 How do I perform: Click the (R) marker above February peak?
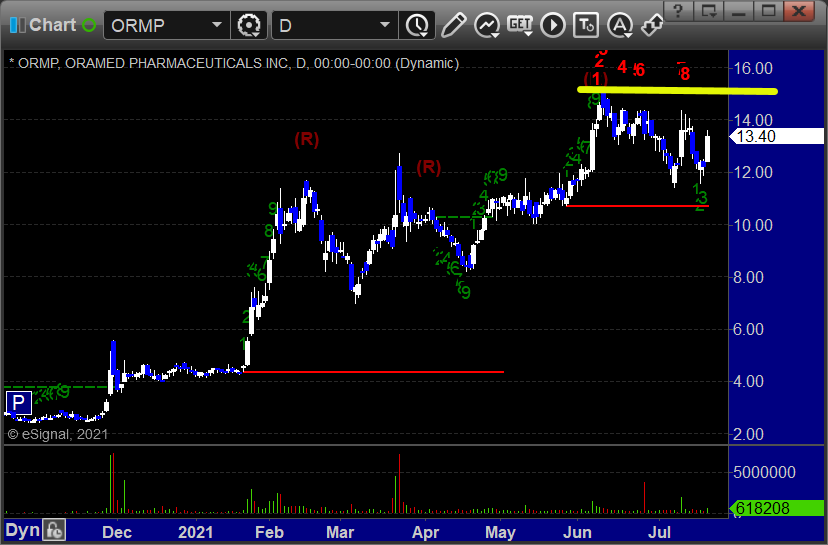pos(307,139)
